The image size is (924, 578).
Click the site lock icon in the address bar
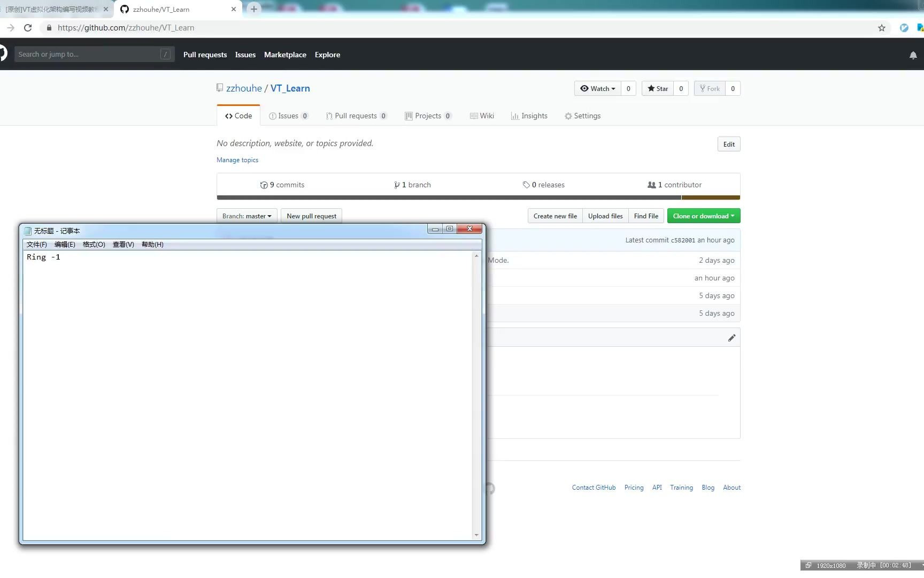point(49,28)
